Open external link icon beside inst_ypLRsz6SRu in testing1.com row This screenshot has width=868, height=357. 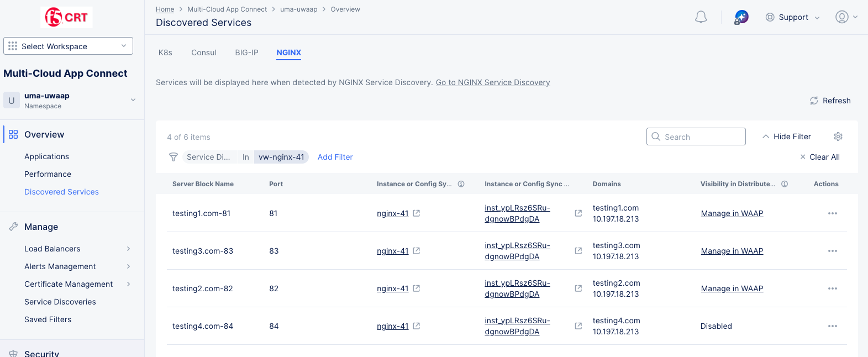[x=578, y=213]
